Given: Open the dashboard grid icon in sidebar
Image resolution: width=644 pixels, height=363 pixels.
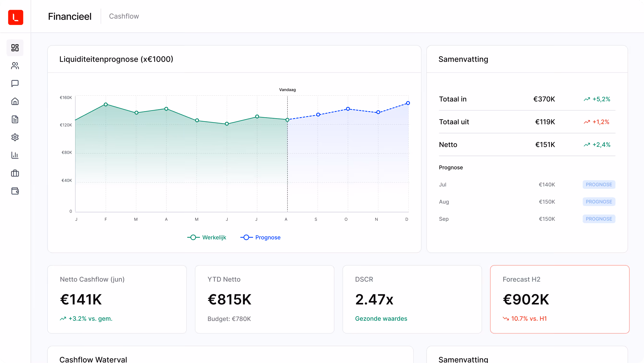Looking at the screenshot, I should pyautogui.click(x=15, y=48).
